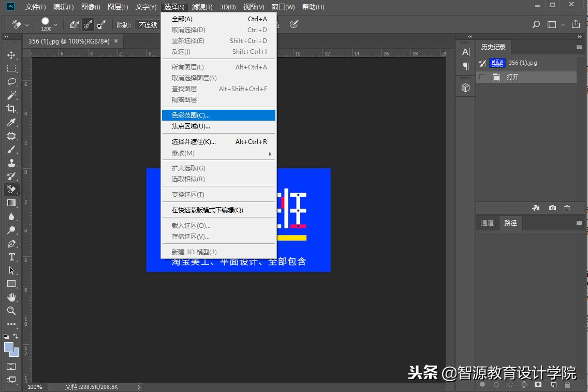Enable Sampling Once in the options bar
588x392 pixels.
[x=87, y=24]
